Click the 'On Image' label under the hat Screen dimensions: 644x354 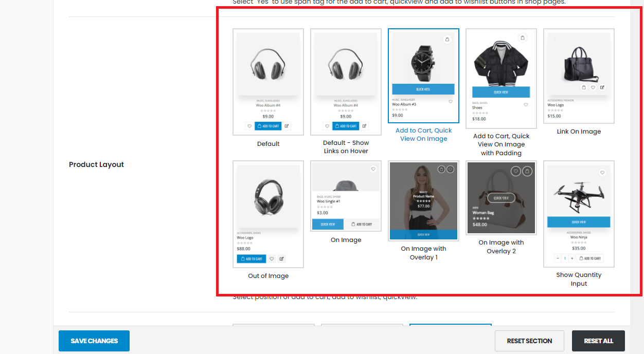(346, 240)
